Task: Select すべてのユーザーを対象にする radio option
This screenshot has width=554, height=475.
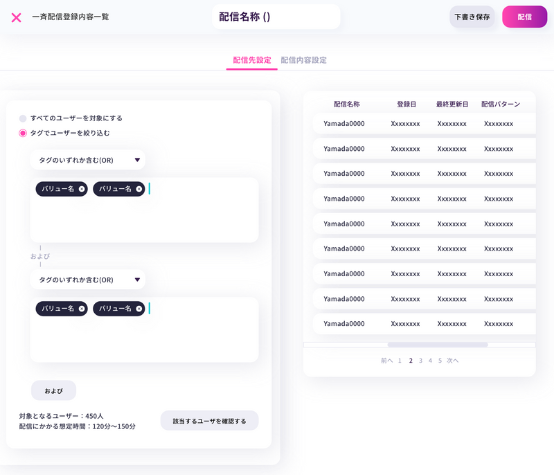Action: 23,118
